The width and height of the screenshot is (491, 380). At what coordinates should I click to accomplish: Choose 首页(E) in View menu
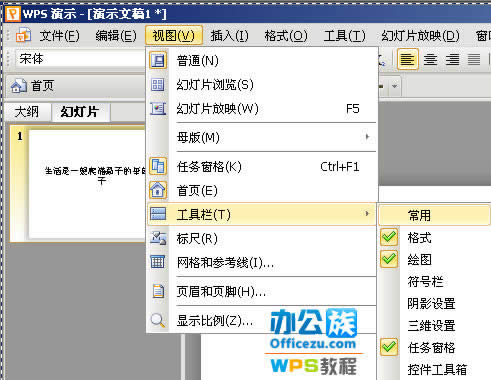(262, 190)
